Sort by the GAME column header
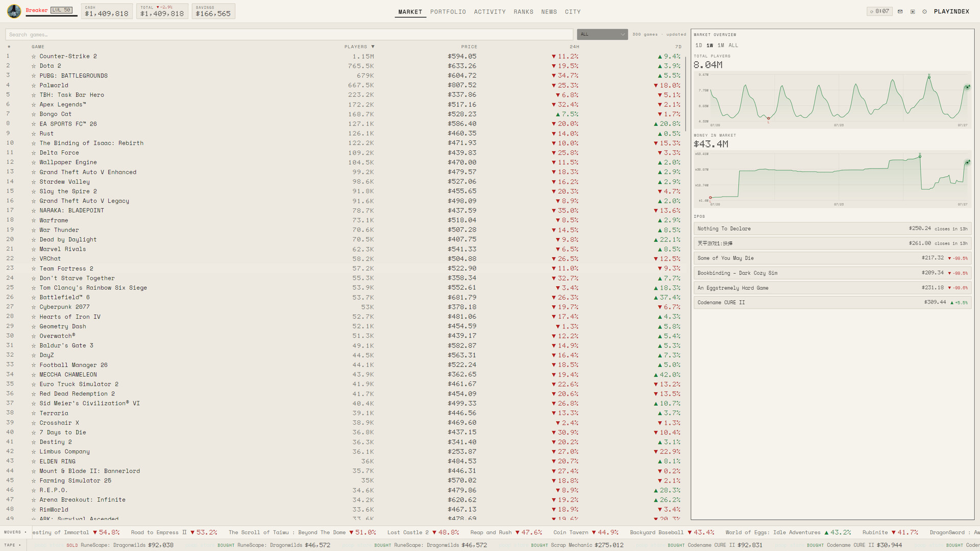This screenshot has width=980, height=551. [x=38, y=47]
